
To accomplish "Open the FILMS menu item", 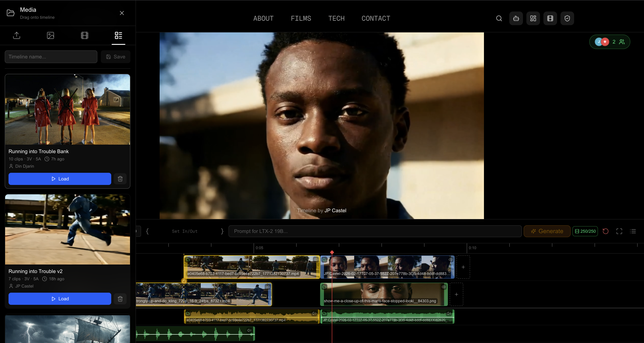I will pyautogui.click(x=301, y=18).
